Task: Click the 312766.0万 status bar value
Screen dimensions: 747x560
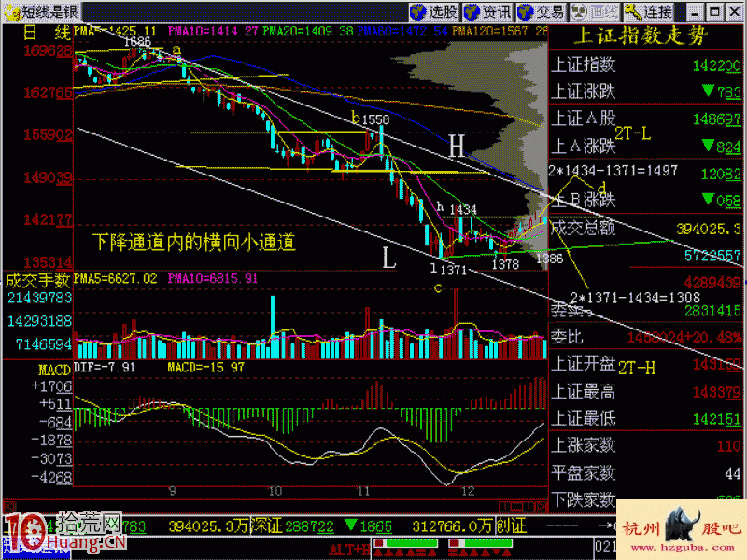Action: pyautogui.click(x=452, y=526)
